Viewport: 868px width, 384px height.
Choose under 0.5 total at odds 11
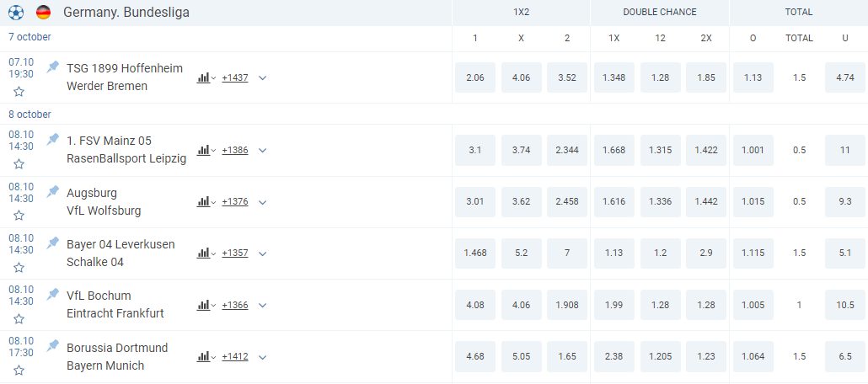845,151
